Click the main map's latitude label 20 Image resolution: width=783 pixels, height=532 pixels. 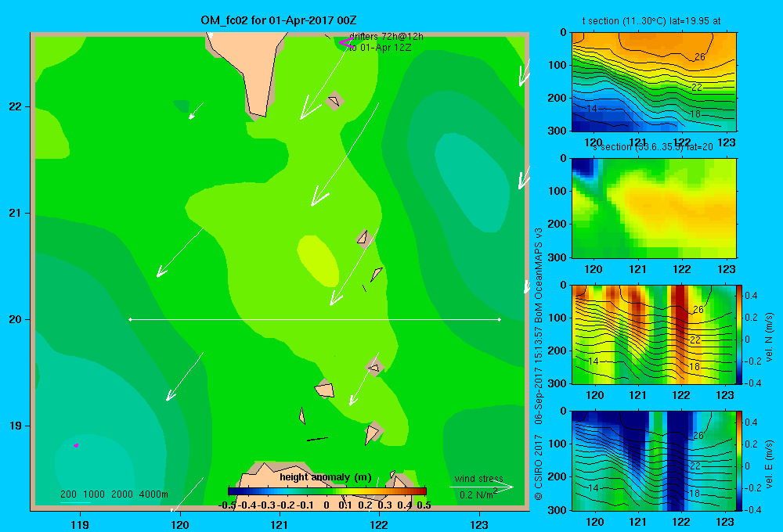pos(16,319)
